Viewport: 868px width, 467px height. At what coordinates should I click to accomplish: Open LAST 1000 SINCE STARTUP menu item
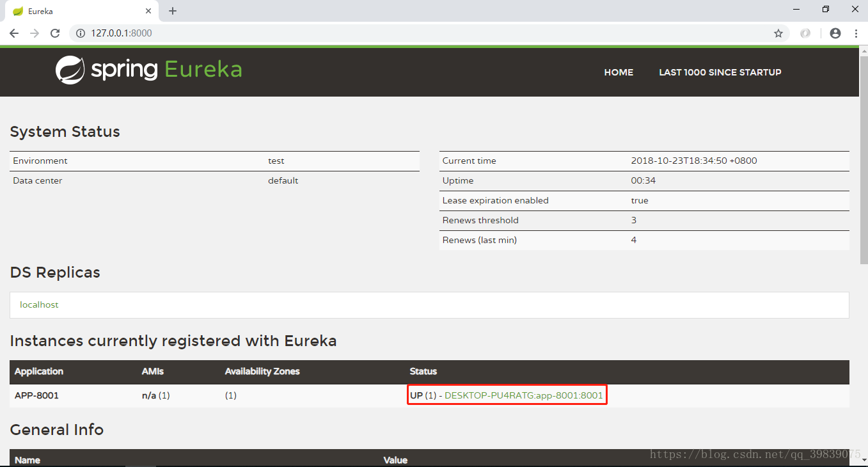[x=720, y=72]
